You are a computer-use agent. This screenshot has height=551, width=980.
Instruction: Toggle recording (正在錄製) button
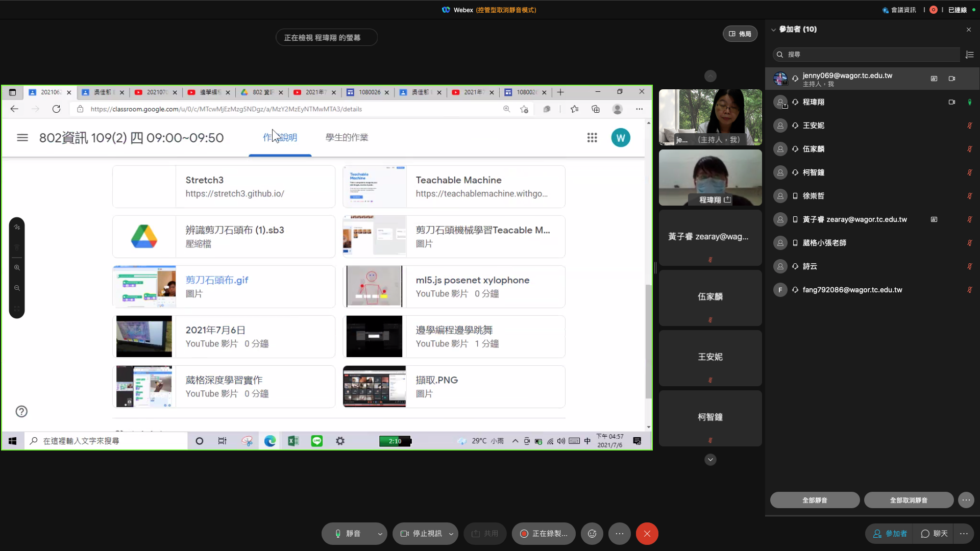click(x=544, y=534)
